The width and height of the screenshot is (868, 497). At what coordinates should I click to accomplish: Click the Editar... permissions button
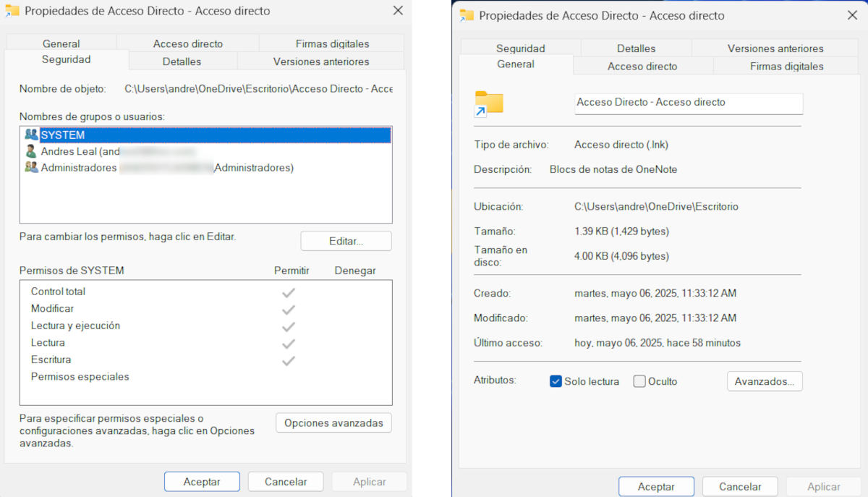(x=346, y=241)
